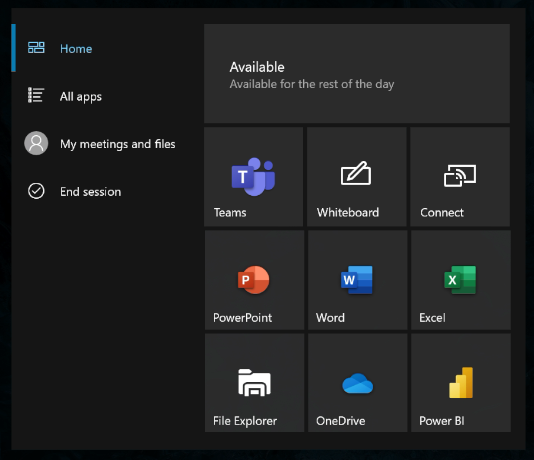Image resolution: width=534 pixels, height=460 pixels.
Task: Open the OneDrive cloud icon
Action: click(357, 383)
